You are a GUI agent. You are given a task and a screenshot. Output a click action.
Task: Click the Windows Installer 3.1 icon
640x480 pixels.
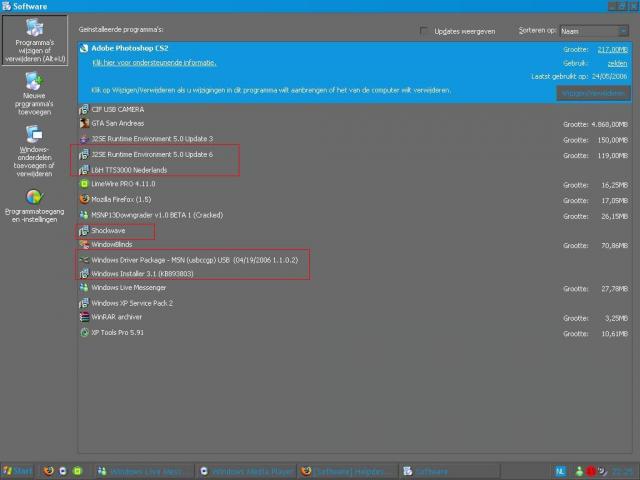(84, 273)
